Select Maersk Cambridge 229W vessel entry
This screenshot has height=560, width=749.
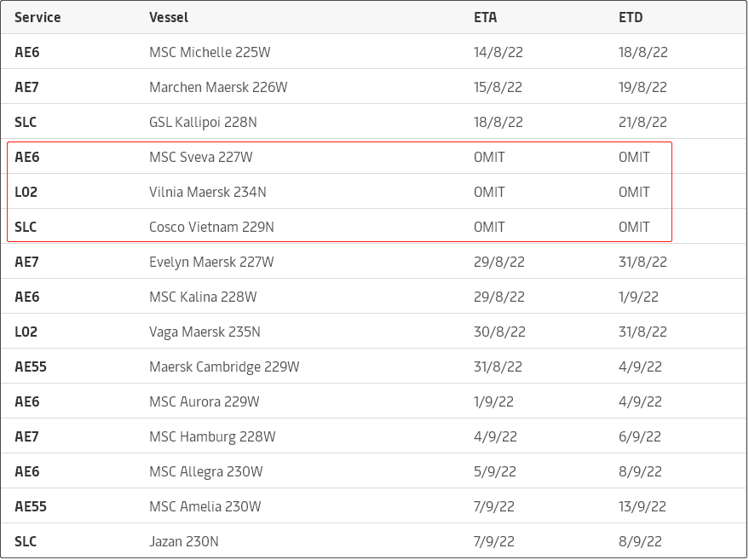pyautogui.click(x=224, y=367)
